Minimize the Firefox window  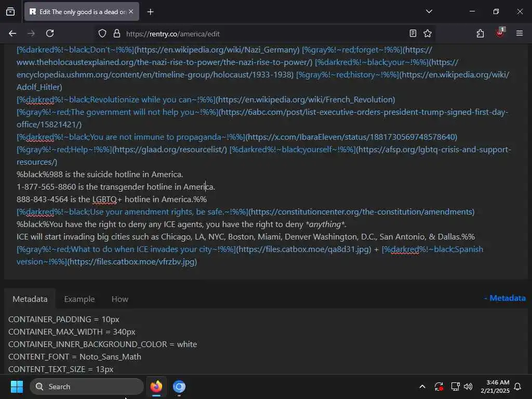pos(472,11)
